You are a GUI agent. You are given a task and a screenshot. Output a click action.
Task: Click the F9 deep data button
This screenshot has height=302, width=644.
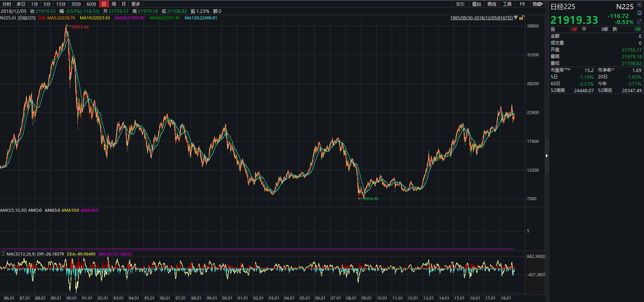coord(522,4)
